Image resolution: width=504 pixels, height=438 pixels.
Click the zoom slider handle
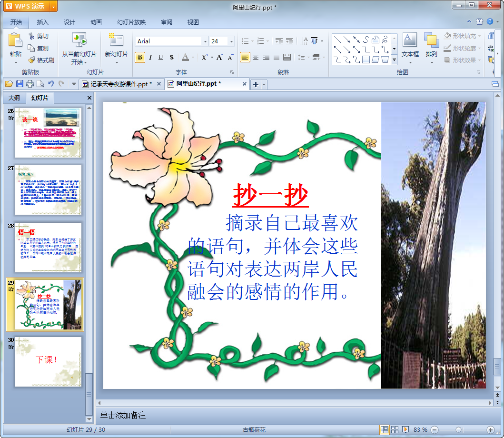point(459,429)
